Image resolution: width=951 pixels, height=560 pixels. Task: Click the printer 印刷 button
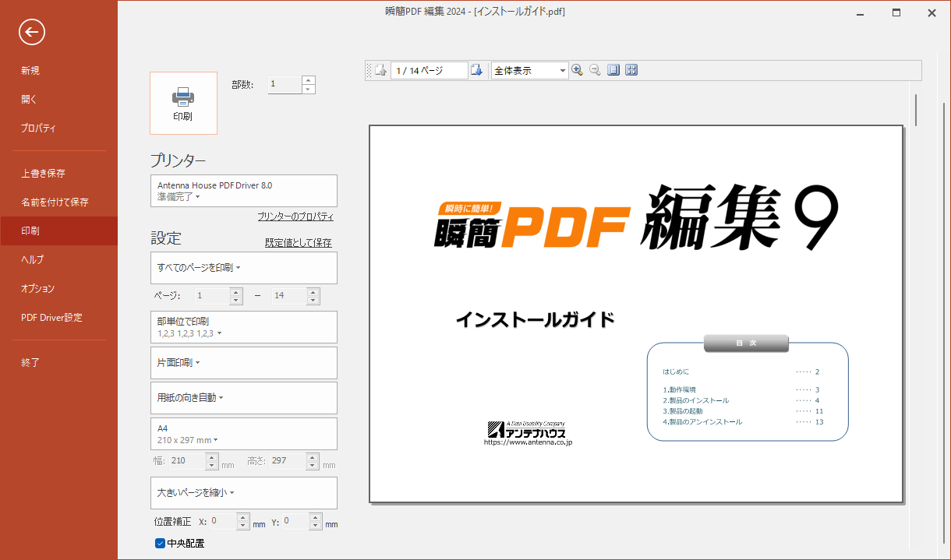183,104
